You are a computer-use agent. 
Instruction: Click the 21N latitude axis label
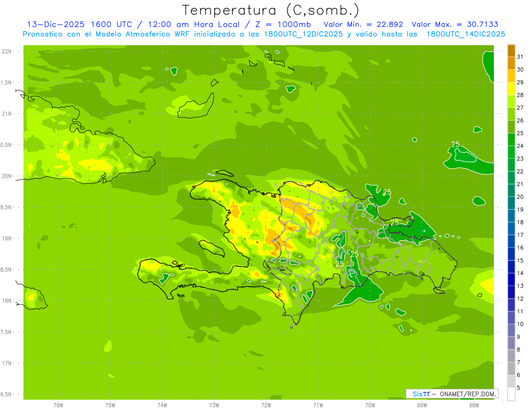(7, 114)
